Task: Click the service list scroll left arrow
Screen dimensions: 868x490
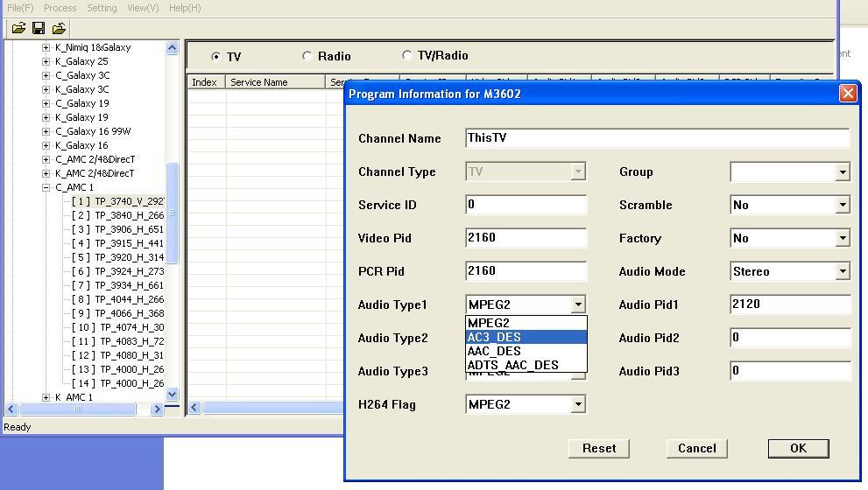Action: [194, 408]
